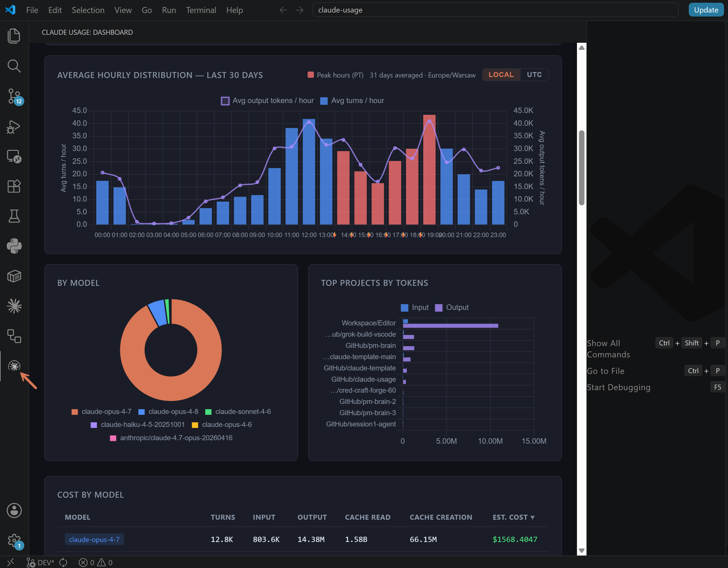Screen dimensions: 728x568
Task: Sort the table by TURNS column
Action: 223,517
